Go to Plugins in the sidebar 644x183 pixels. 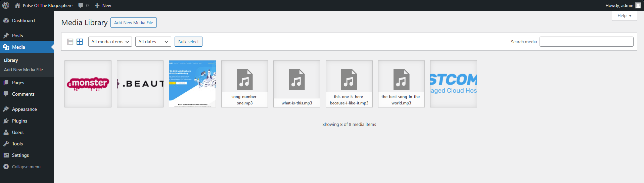click(x=19, y=121)
